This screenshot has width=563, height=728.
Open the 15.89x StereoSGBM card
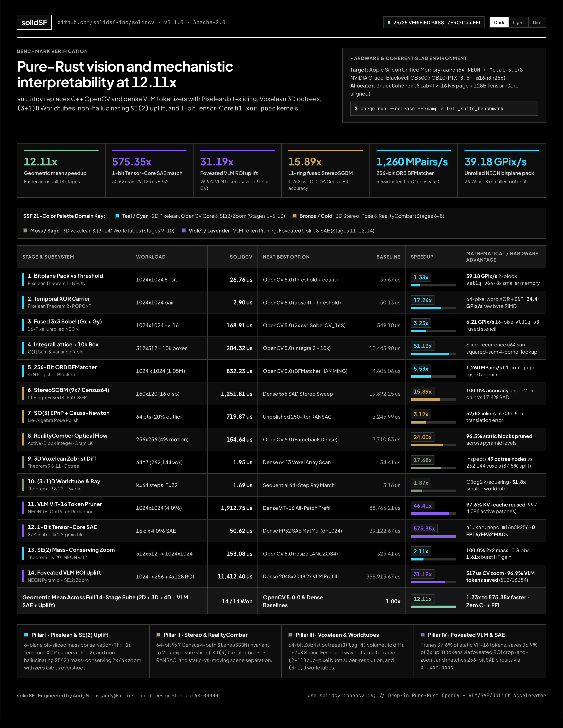tap(326, 170)
